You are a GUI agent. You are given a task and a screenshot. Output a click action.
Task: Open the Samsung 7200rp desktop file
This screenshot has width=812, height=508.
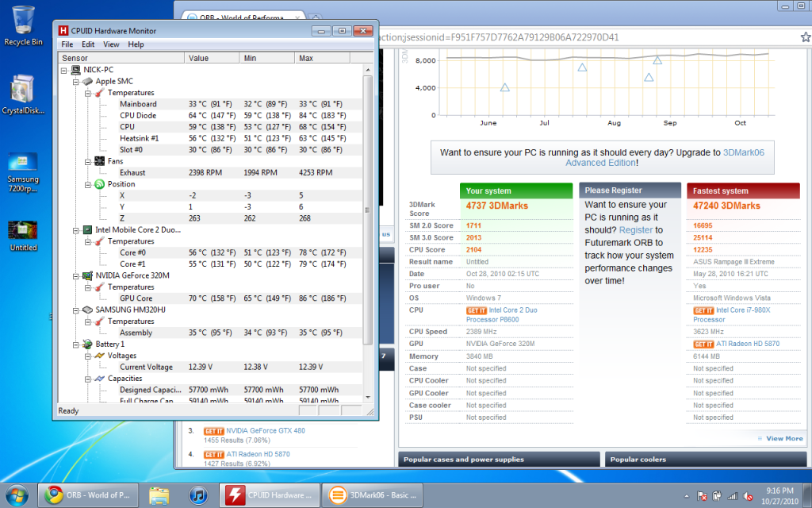click(23, 172)
